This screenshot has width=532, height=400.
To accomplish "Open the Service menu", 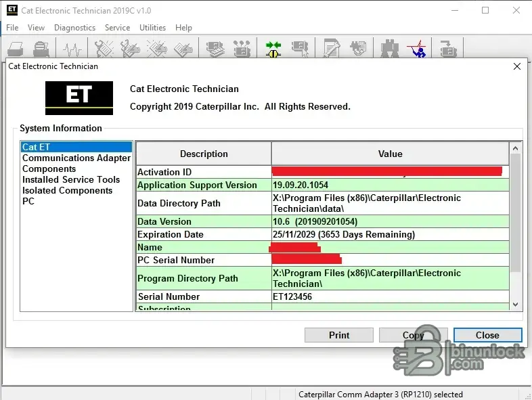I will pyautogui.click(x=117, y=28).
